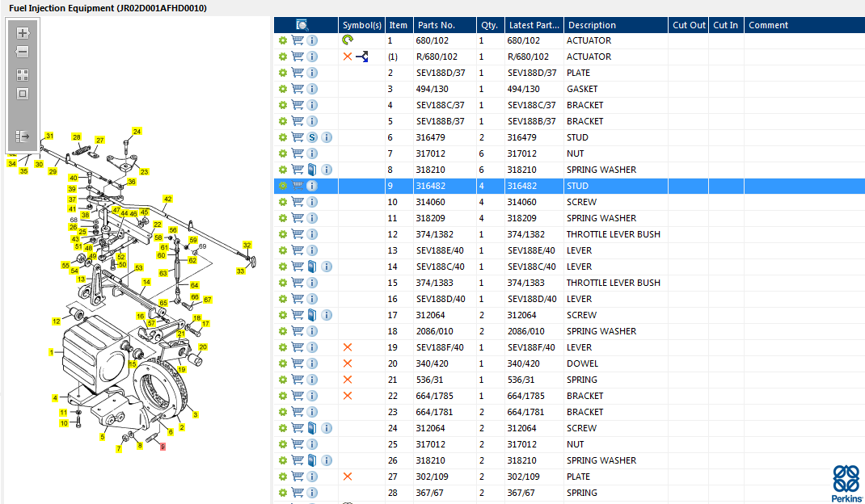Viewport: 865px width, 504px height.
Task: Click part number 2086/010 cell
Action: (434, 331)
